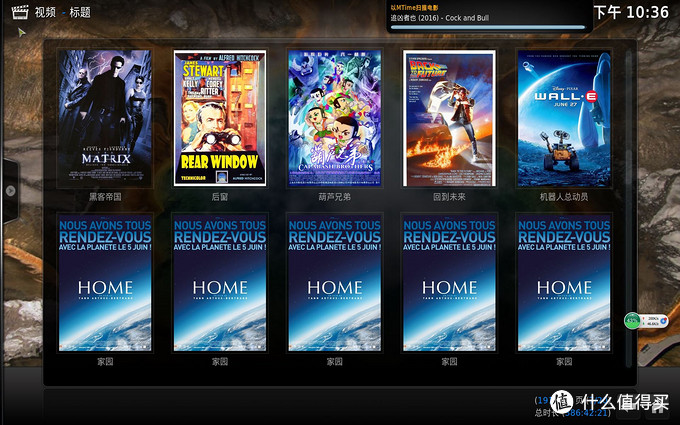Click the movie grid's vertical scrollbar

pos(629,208)
